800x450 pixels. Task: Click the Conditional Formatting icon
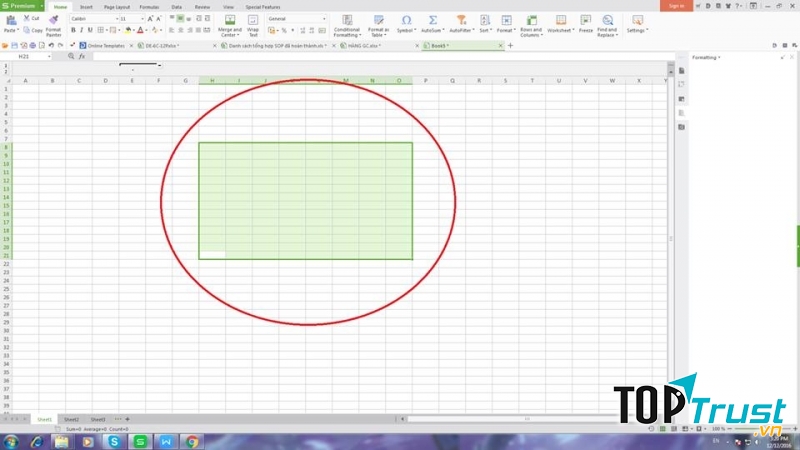346,20
